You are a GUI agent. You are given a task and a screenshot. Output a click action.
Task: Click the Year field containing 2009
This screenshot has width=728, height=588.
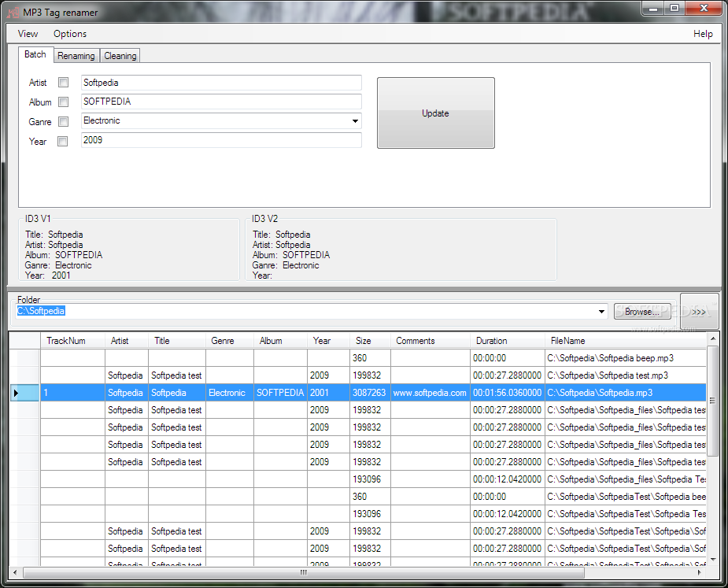221,140
